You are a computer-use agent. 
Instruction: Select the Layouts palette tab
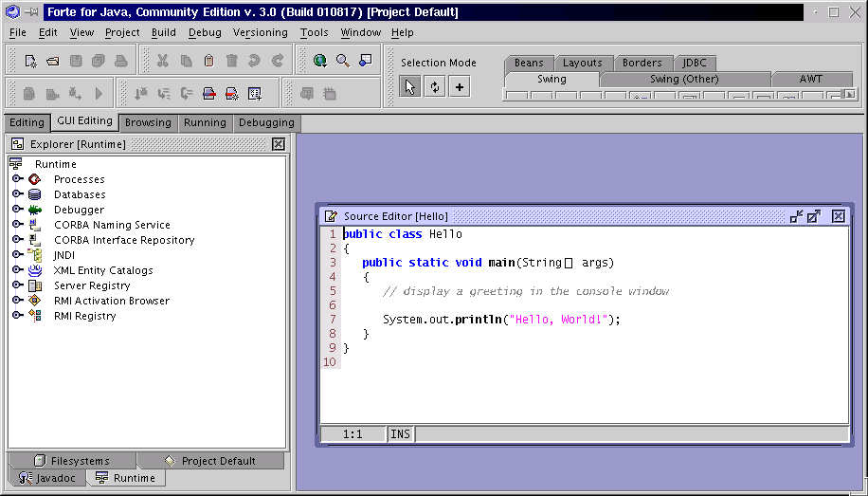[583, 63]
